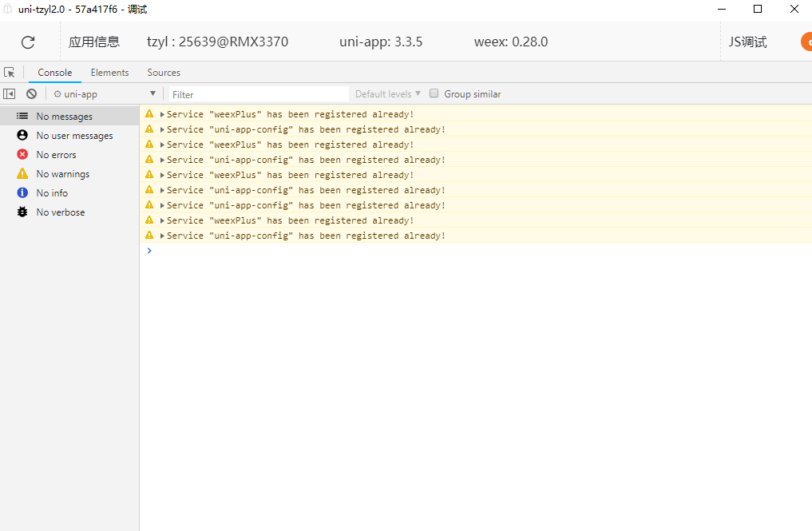
Task: Switch to the Elements tab
Action: (110, 73)
